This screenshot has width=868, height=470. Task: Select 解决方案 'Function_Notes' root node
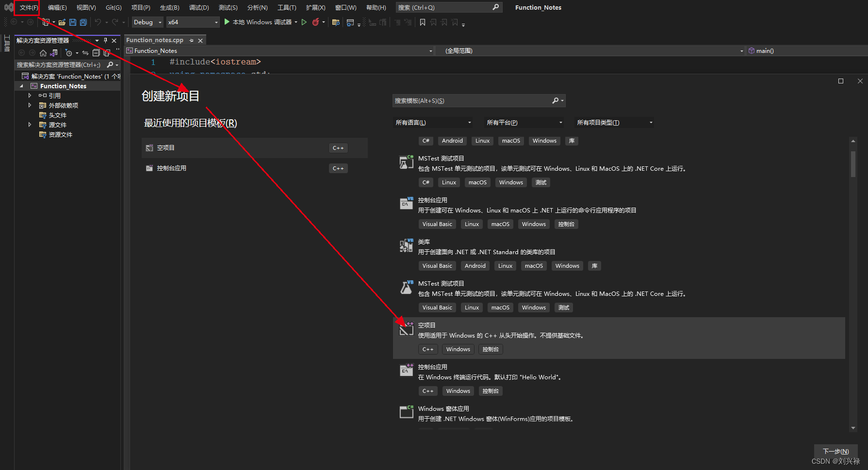tap(71, 76)
